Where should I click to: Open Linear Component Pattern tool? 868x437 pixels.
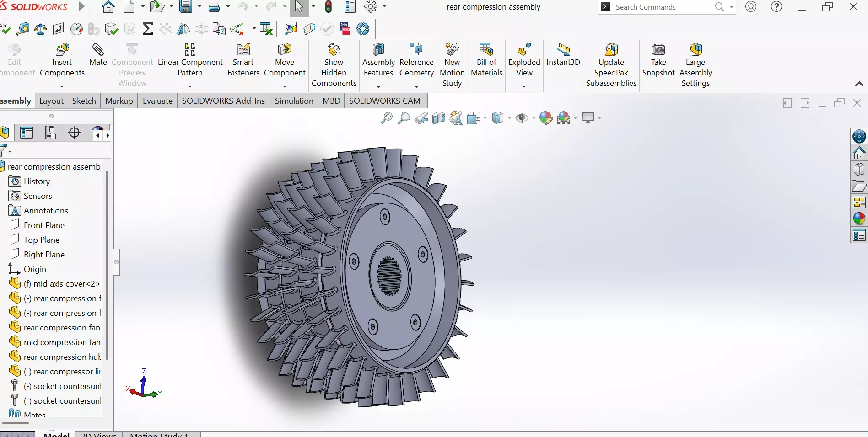pos(190,61)
